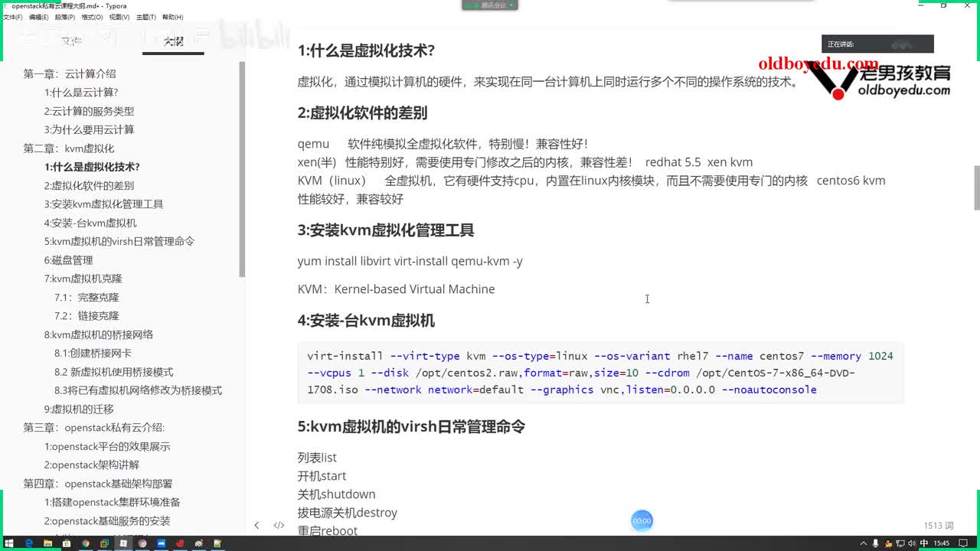Jump to outline item 5:kvm虚拟机的virsh日常管理命令
The image size is (980, 551).
coord(119,242)
